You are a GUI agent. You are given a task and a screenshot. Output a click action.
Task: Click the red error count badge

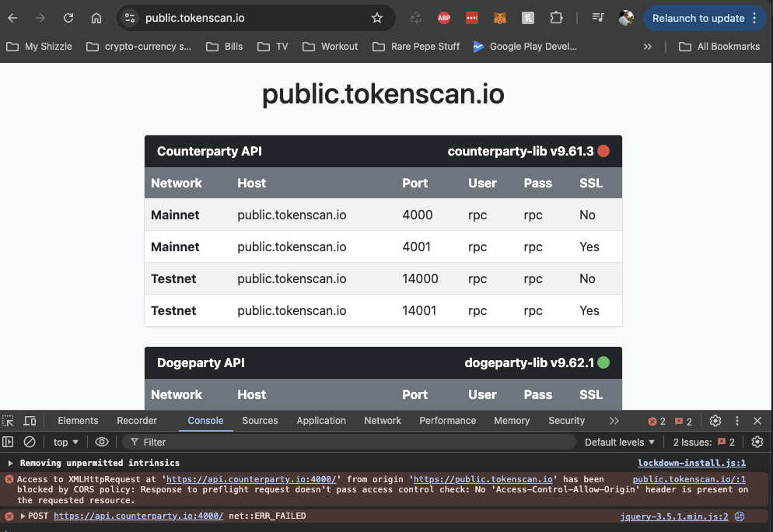pyautogui.click(x=657, y=421)
